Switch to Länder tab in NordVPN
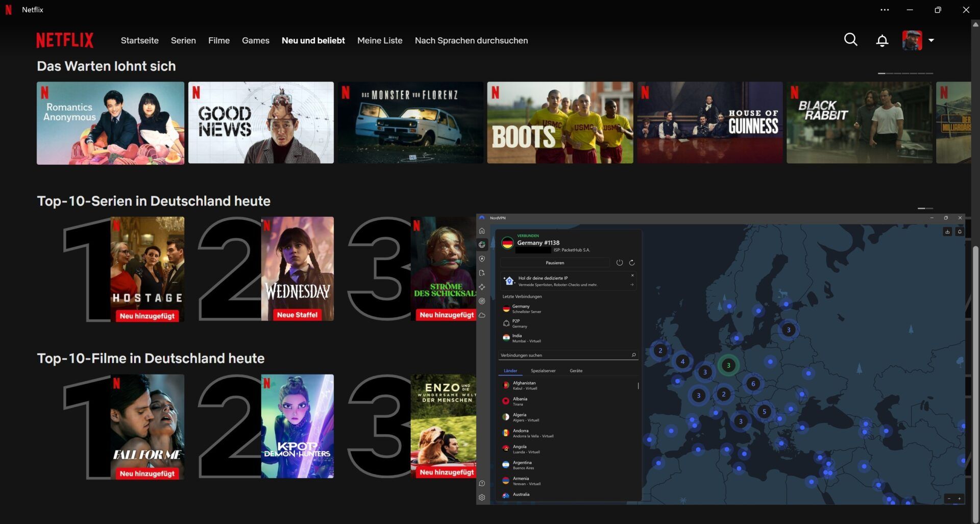This screenshot has height=524, width=980. click(510, 371)
